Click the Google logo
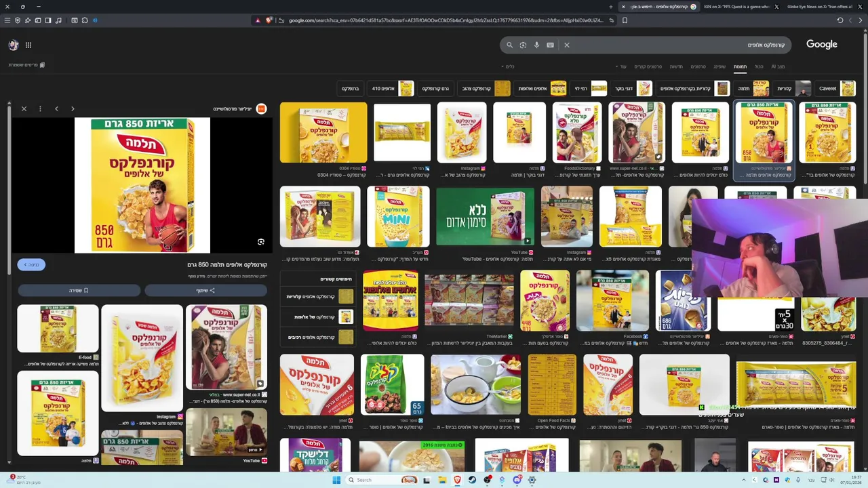The image size is (868, 488). pyautogui.click(x=821, y=44)
